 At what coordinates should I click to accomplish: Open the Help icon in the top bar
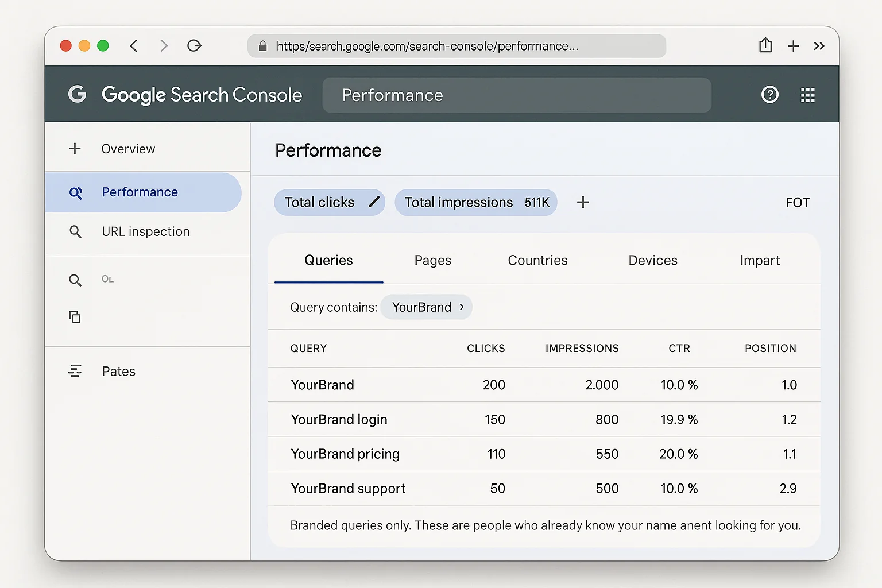[x=769, y=95]
